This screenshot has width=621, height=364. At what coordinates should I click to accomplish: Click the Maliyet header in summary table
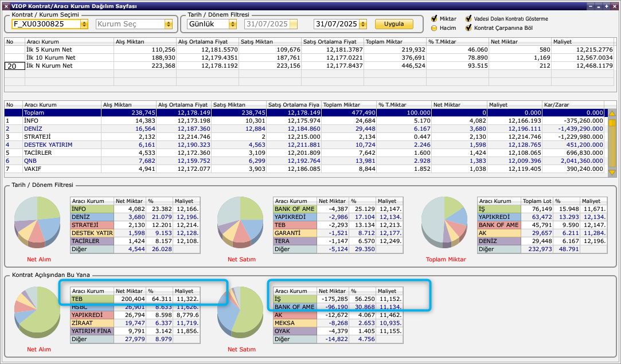pyautogui.click(x=583, y=42)
